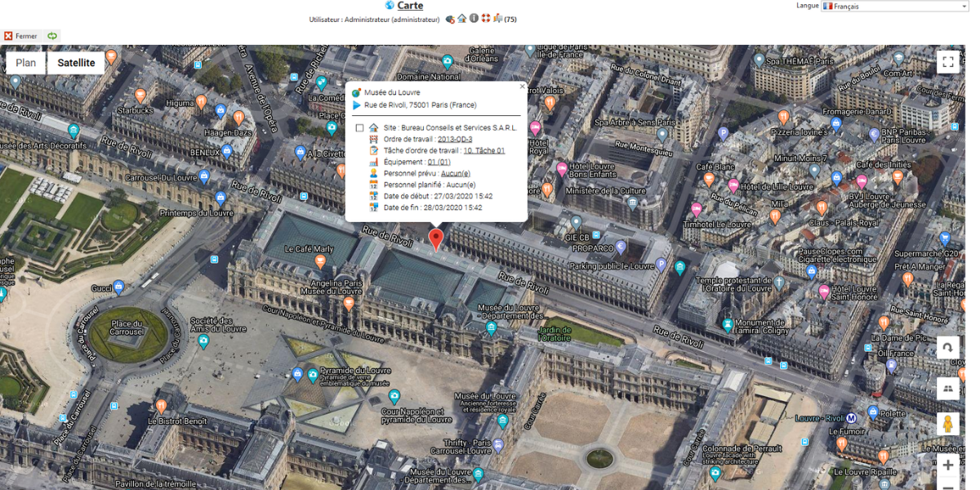Click the Hôtel Louvre Bons Enfants pink marker
The width and height of the screenshot is (980, 490).
point(562,168)
